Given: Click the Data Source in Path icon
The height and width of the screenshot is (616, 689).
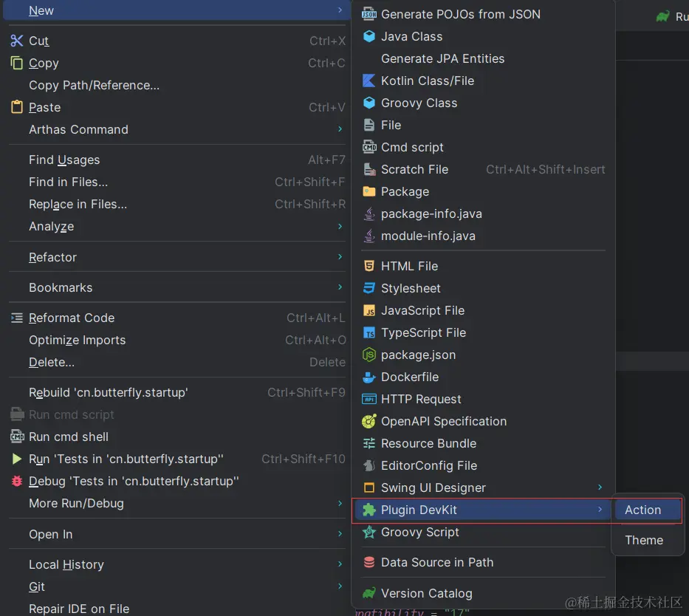Looking at the screenshot, I should (369, 562).
